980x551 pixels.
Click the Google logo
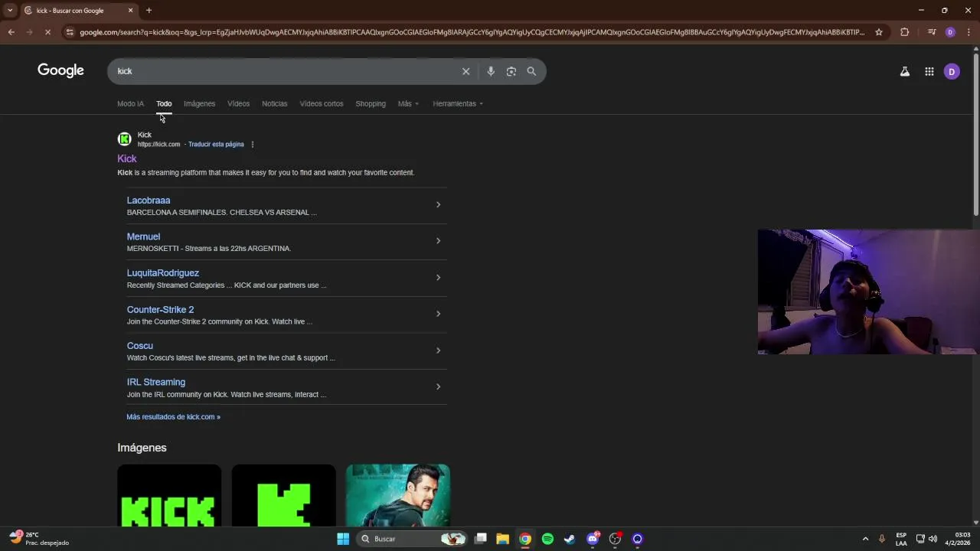[60, 70]
